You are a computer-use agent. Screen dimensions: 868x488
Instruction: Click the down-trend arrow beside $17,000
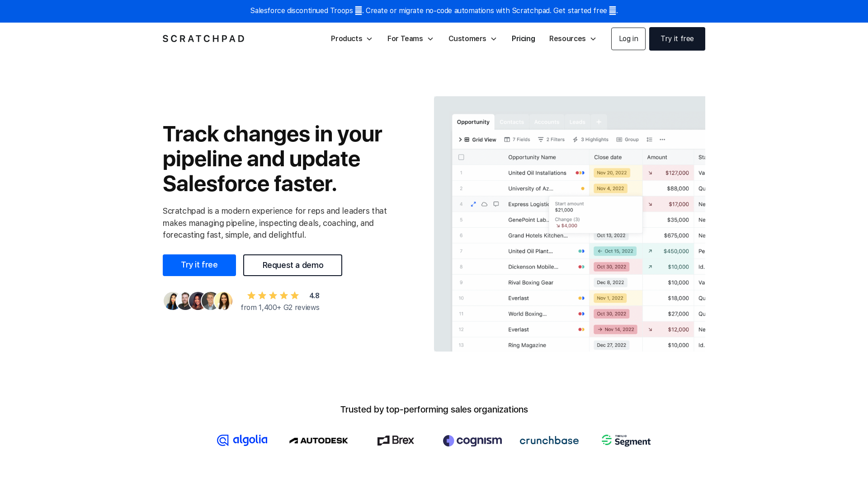coord(650,204)
